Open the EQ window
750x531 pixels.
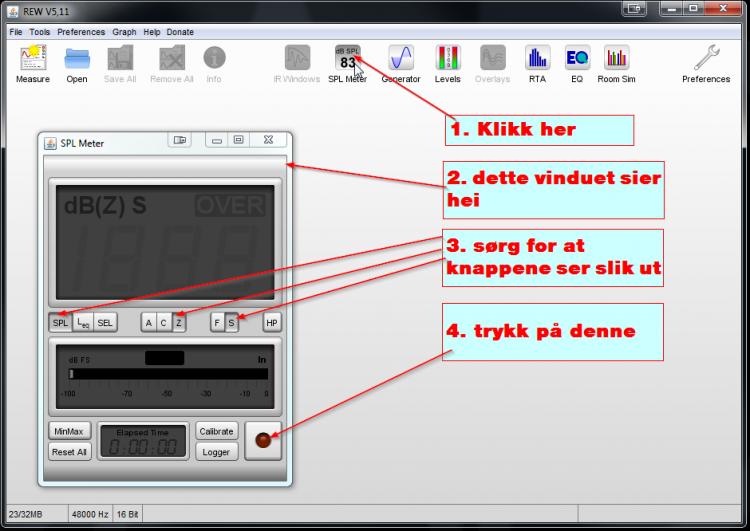pos(577,64)
